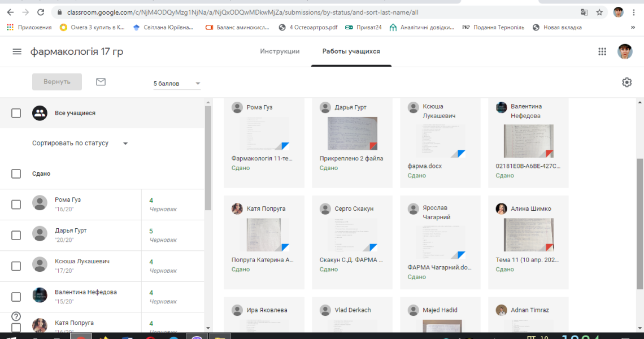Click Катя Попруга avatar on card
The image size is (644, 339).
coord(237,208)
